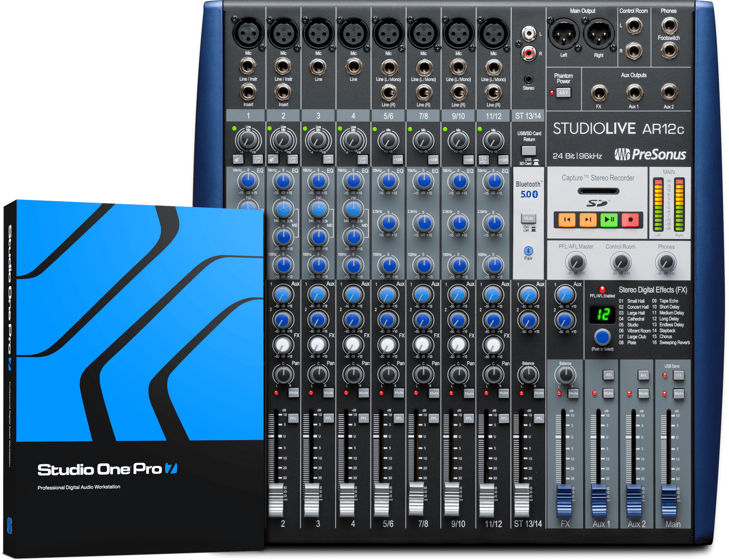
Task: Enable 48V Phantom Power
Action: tap(565, 92)
